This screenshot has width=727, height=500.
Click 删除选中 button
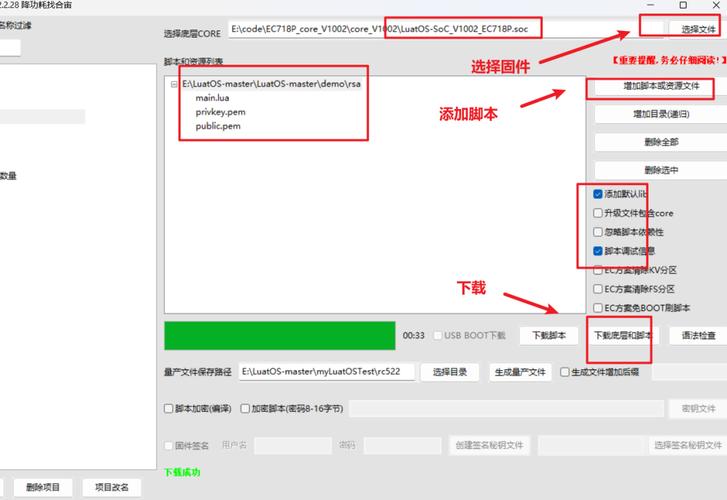(x=661, y=170)
